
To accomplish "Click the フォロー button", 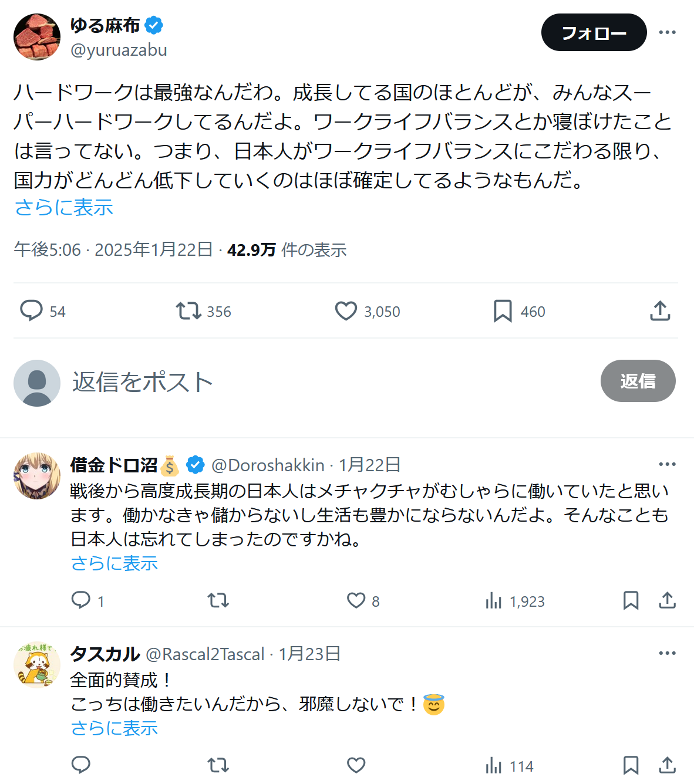I will (594, 33).
